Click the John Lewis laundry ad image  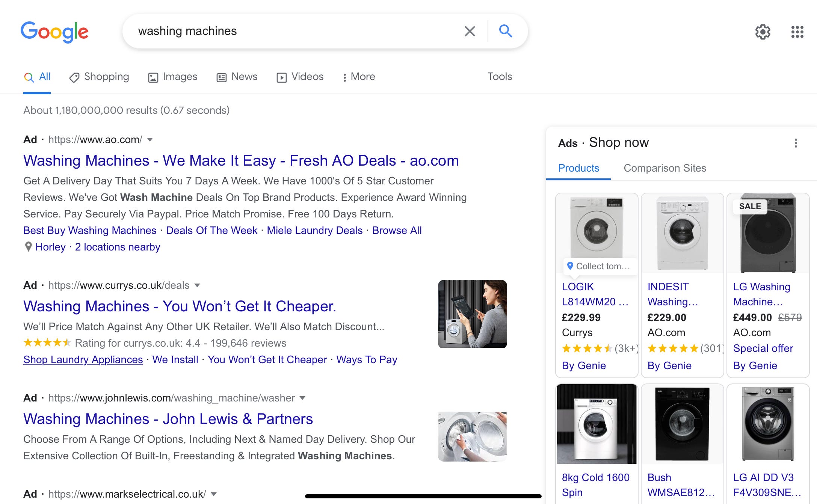click(x=473, y=437)
